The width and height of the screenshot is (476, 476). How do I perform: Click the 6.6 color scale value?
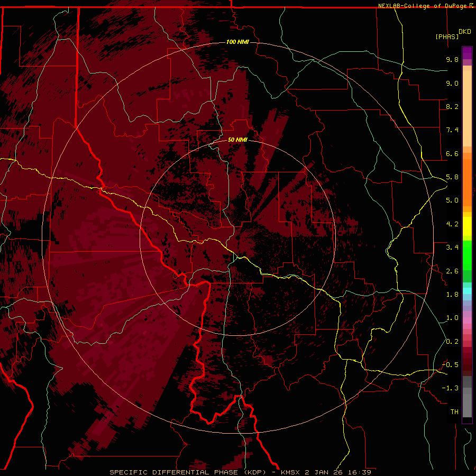452,153
